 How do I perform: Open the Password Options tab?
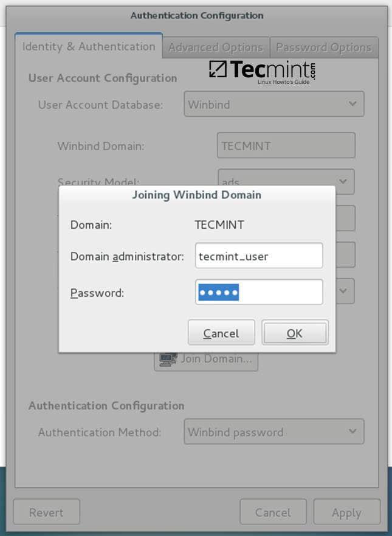coord(323,47)
